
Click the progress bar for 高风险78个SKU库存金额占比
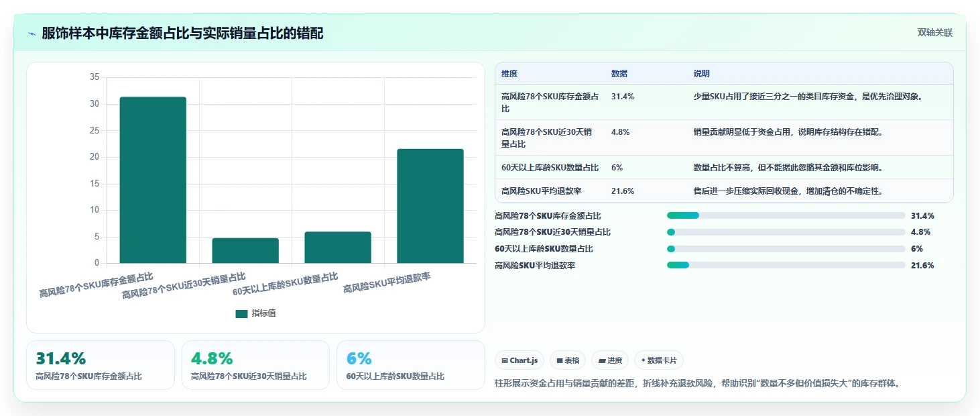[x=786, y=215]
